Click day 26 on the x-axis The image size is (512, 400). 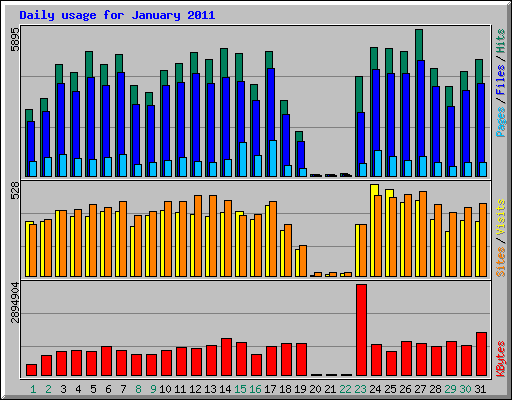tap(405, 389)
